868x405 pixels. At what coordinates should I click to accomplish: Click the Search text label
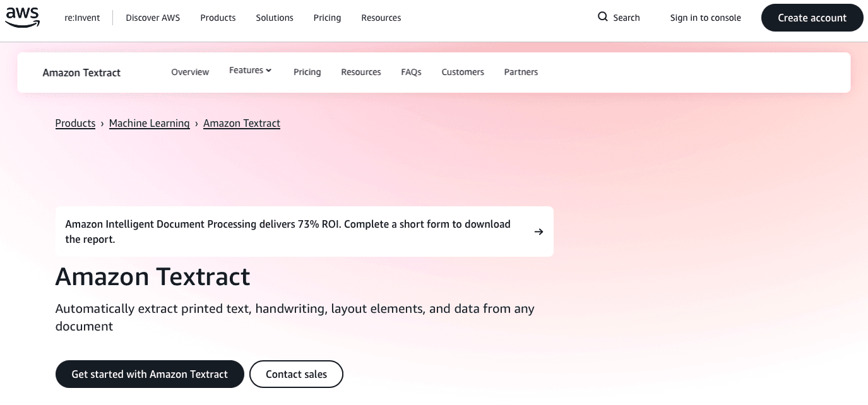click(x=626, y=18)
